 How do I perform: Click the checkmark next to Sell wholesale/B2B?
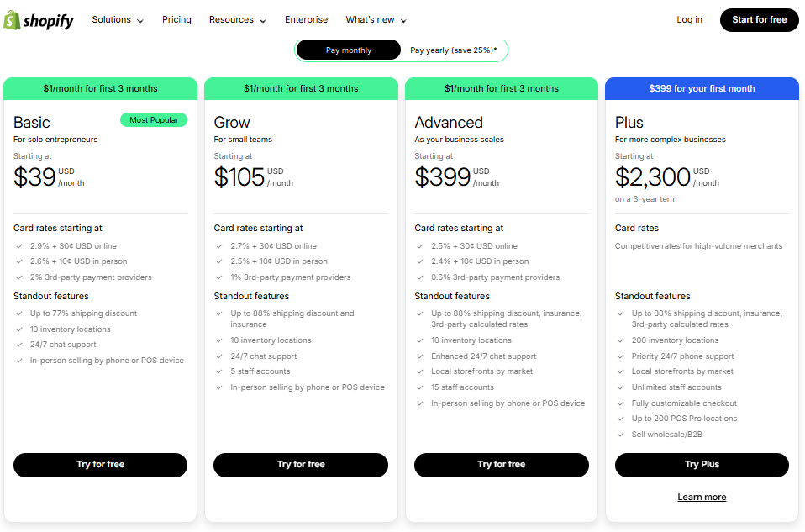point(620,434)
